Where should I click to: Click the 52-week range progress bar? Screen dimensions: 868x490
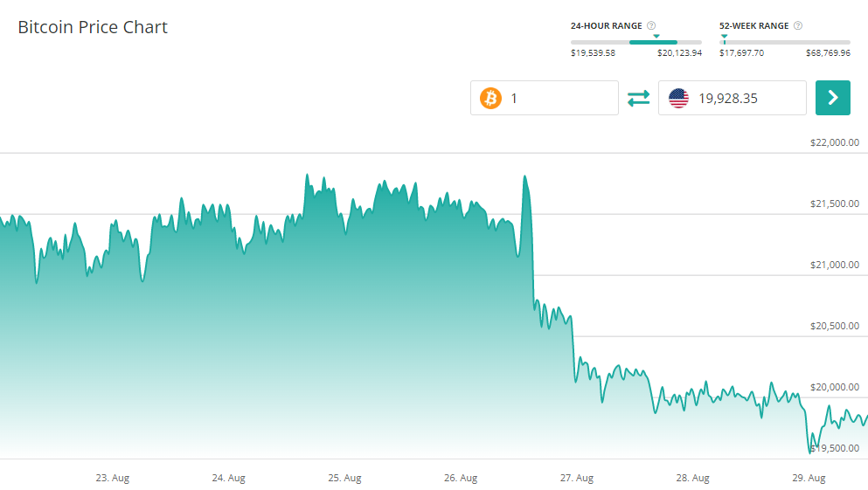[x=784, y=42]
